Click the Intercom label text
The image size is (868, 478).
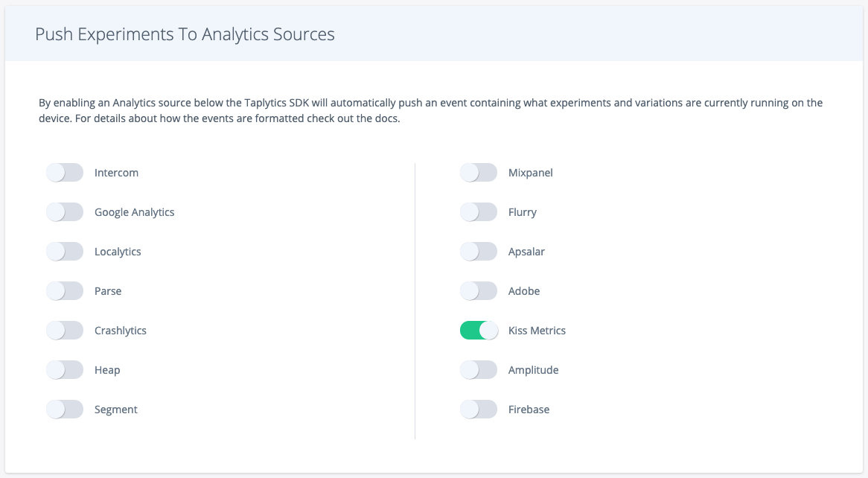click(x=116, y=173)
